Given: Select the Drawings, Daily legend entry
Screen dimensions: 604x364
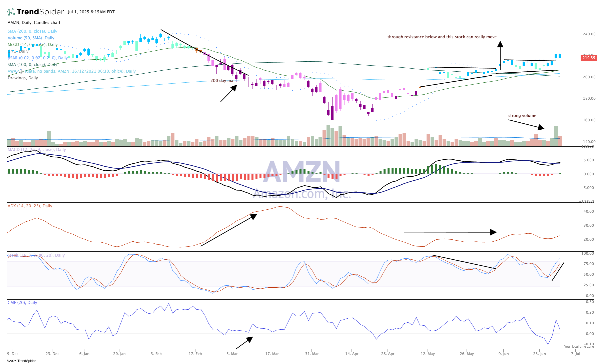Looking at the screenshot, I should [23, 78].
